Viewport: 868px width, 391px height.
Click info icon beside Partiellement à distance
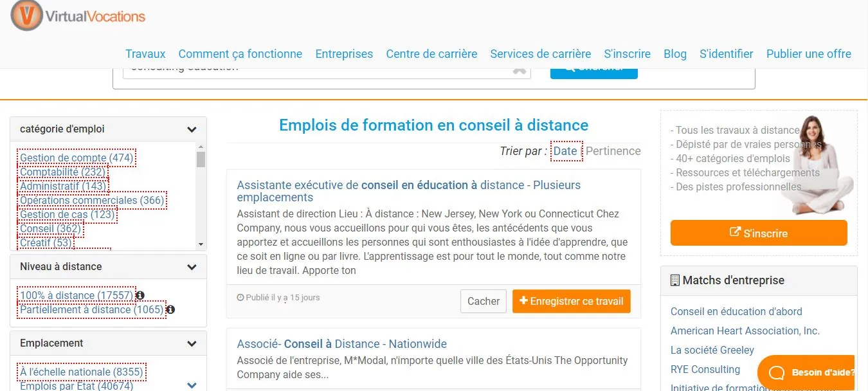tap(170, 309)
